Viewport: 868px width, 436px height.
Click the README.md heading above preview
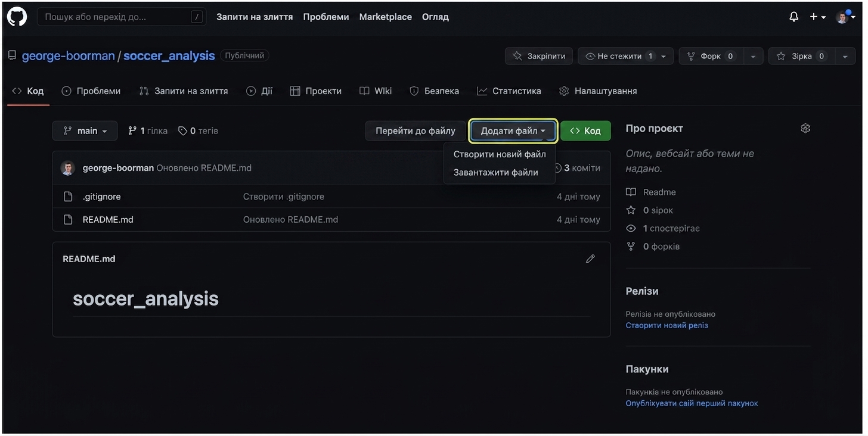[89, 259]
